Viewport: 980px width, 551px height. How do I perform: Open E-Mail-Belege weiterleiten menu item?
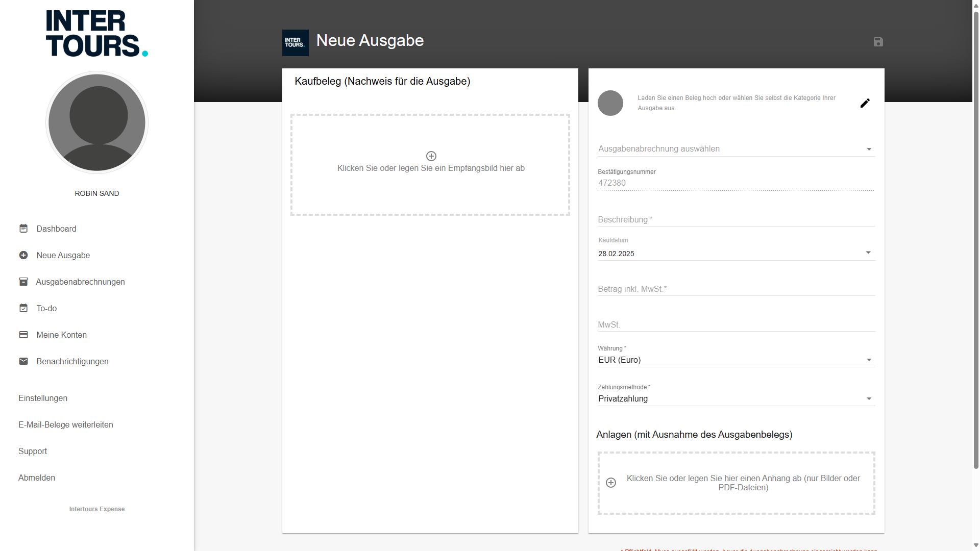coord(66,424)
